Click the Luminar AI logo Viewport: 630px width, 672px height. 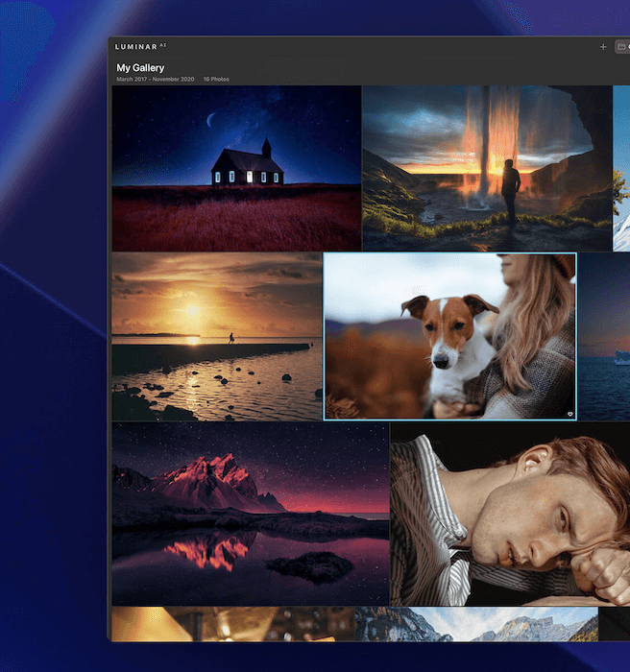coord(140,46)
